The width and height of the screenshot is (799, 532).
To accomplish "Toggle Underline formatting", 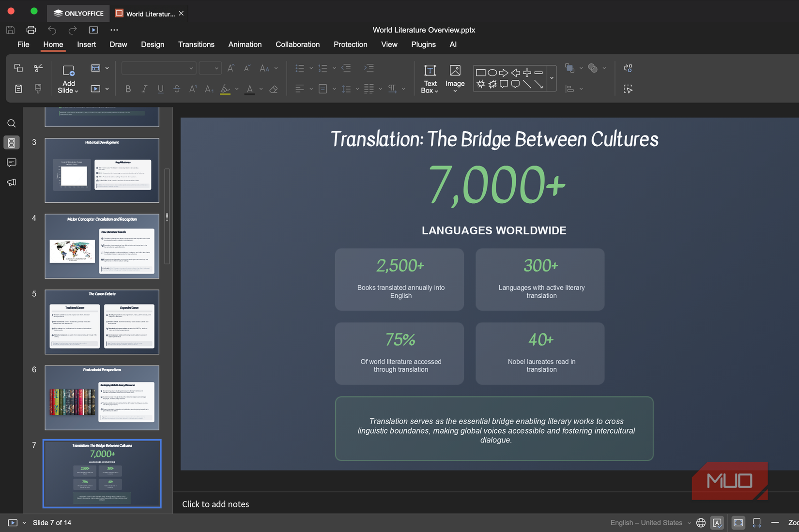I will point(160,89).
